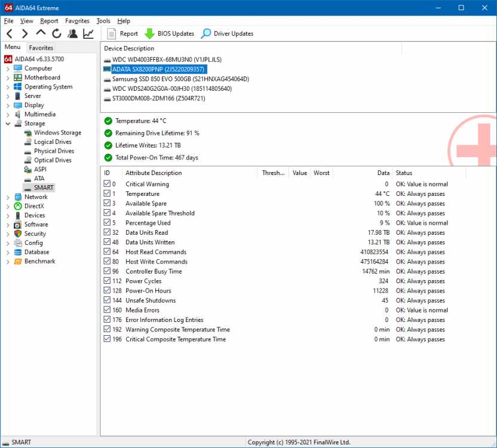
Task: Open the user icon in the toolbar
Action: click(x=73, y=33)
